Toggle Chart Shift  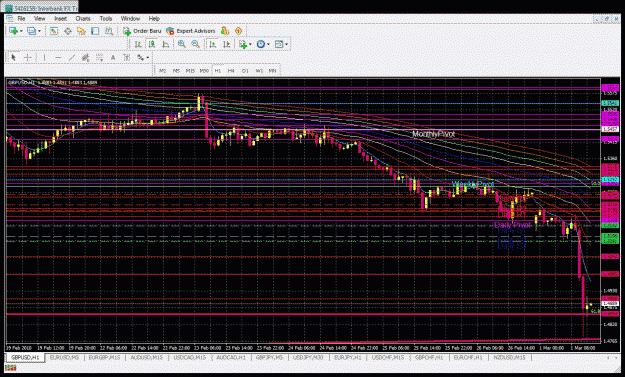pyautogui.click(x=226, y=44)
